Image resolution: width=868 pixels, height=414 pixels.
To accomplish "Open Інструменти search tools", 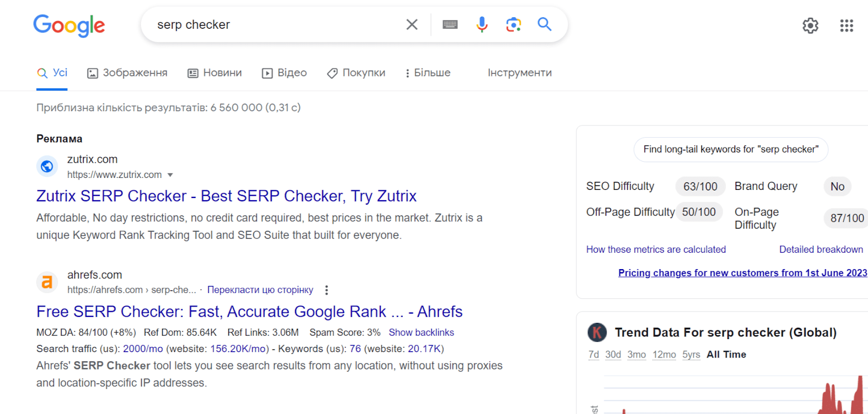I will click(x=520, y=73).
